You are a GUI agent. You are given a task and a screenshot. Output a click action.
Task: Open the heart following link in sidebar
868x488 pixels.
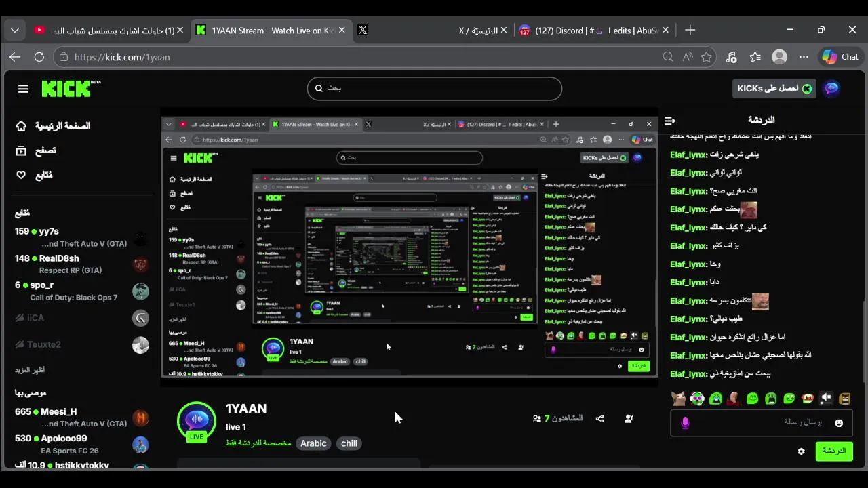point(34,175)
